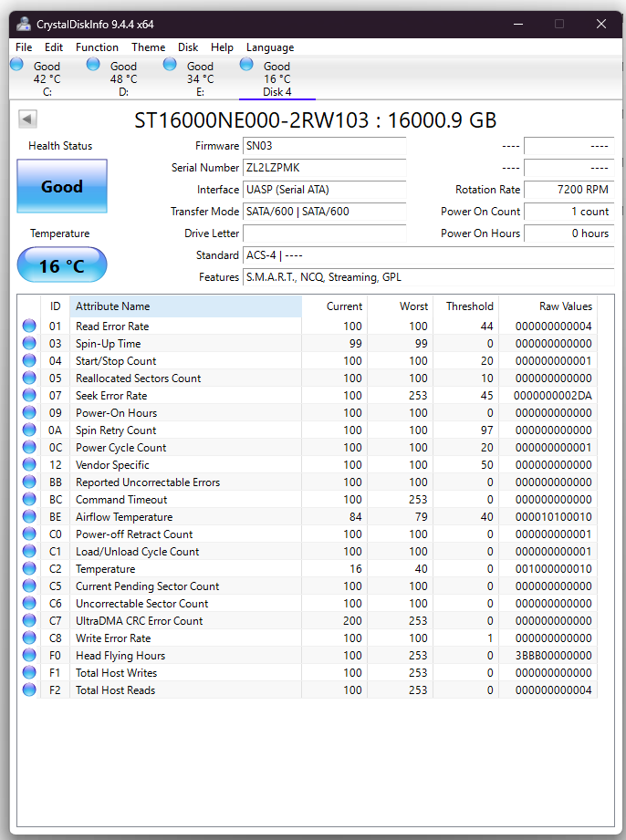Click status icon for Load/Unload Cycle Count
626x840 pixels.
(x=29, y=551)
